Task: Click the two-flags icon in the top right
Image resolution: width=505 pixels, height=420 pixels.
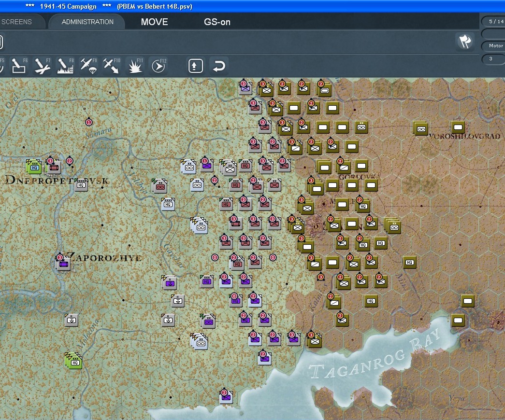Action: (x=465, y=42)
